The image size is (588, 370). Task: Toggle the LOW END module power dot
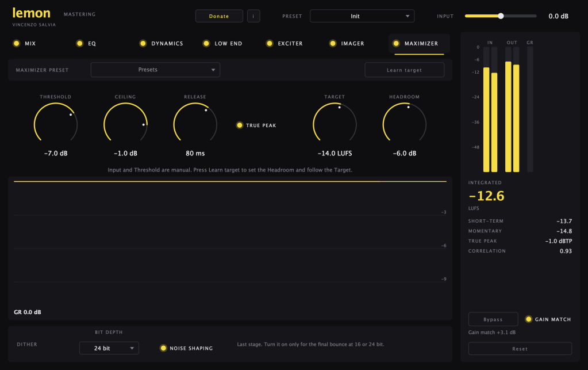coord(206,44)
